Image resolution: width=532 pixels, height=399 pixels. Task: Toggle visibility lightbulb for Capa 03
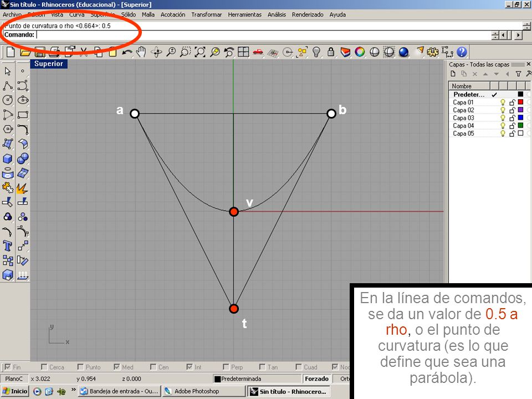(503, 118)
